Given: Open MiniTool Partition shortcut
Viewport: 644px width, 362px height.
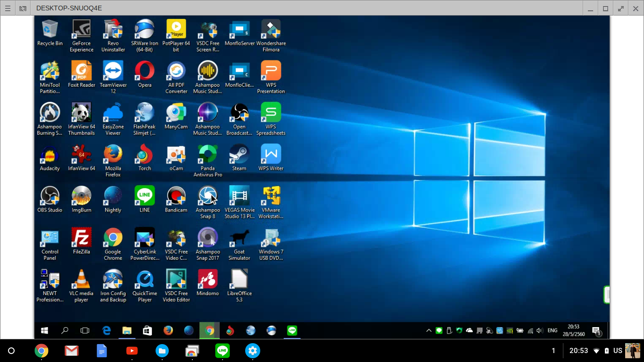Looking at the screenshot, I should 50,77.
